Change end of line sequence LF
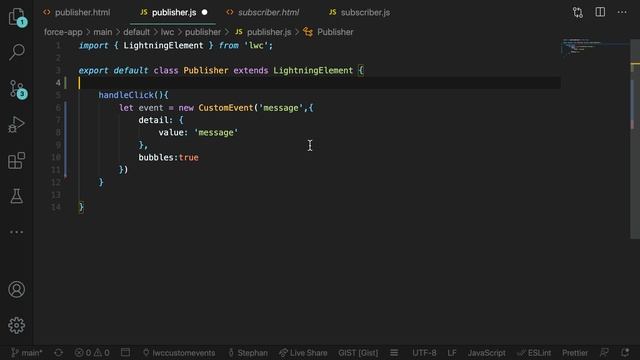Viewport: 640px width, 360px height. 452,353
